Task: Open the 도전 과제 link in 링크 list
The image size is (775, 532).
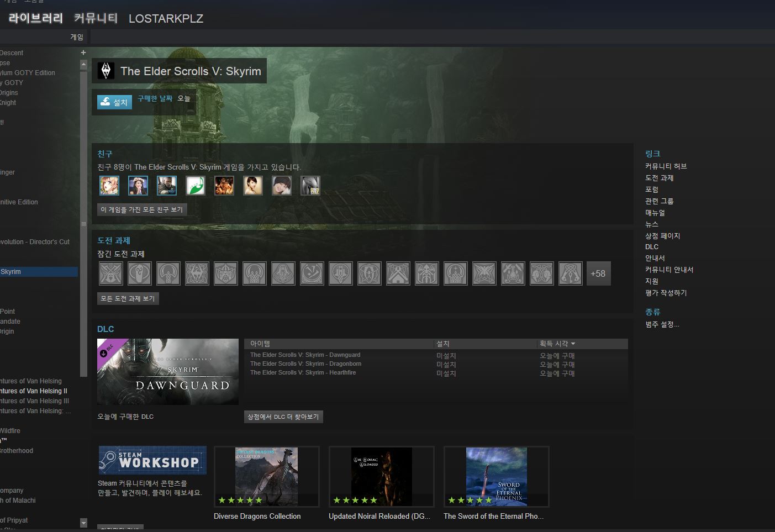Action: tap(659, 178)
